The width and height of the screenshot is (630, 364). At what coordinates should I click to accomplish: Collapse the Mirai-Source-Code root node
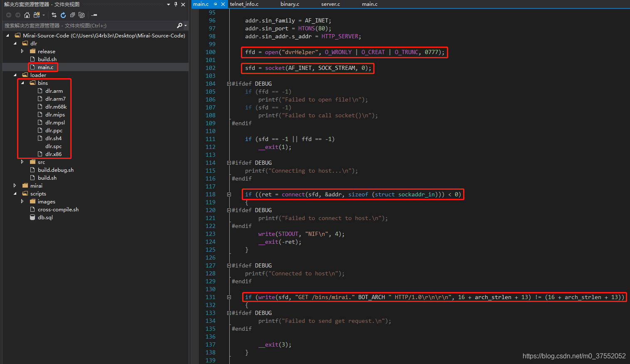(7, 36)
